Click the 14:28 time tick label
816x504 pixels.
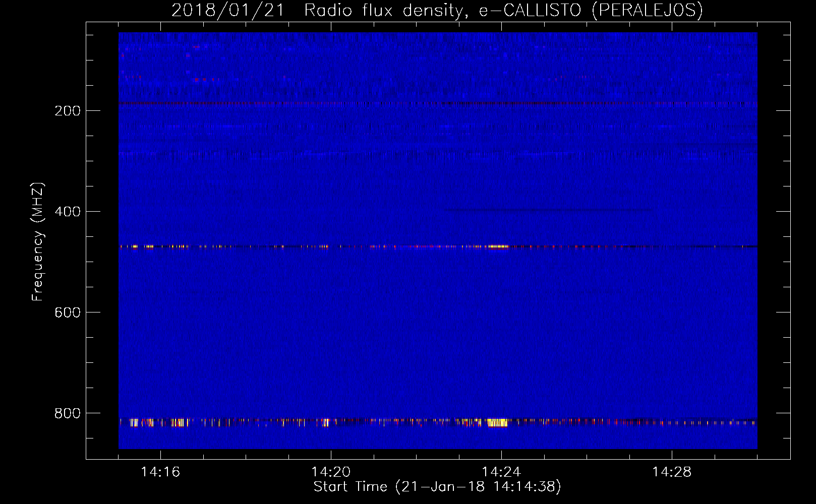[672, 472]
